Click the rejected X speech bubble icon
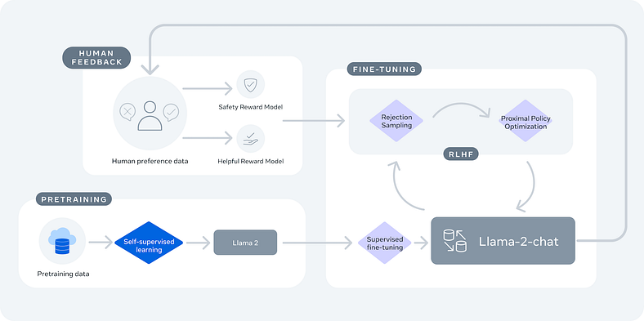Screen dimensions: 644x321 pos(127,112)
